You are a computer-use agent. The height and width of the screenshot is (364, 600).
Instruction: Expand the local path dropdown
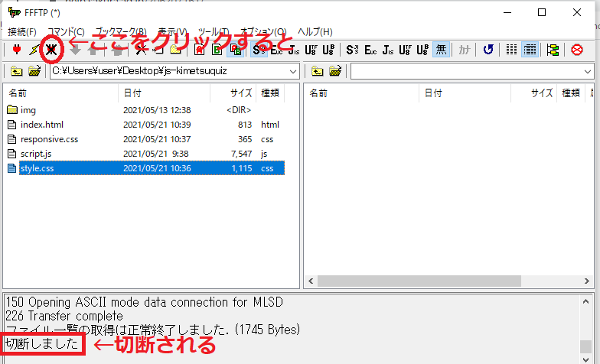click(293, 72)
